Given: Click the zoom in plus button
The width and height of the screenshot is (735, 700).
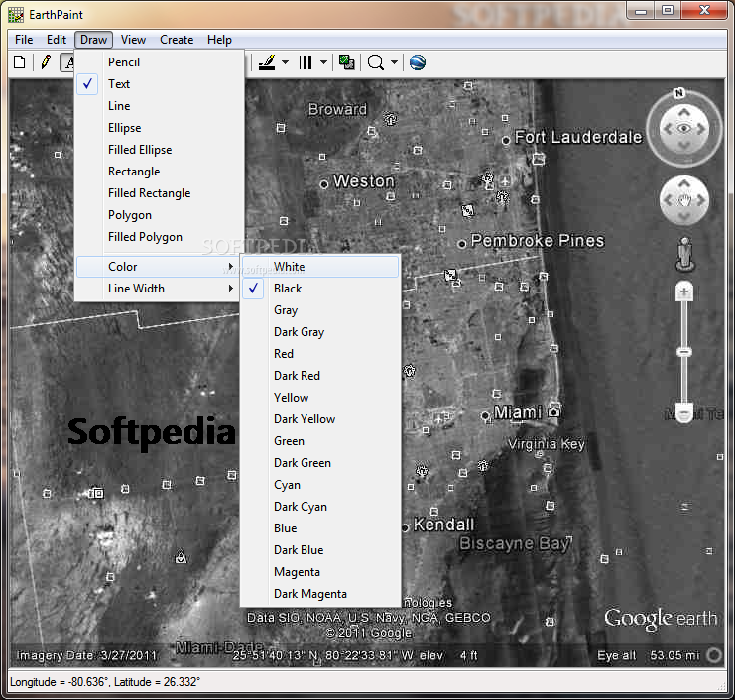Looking at the screenshot, I should pos(683,292).
